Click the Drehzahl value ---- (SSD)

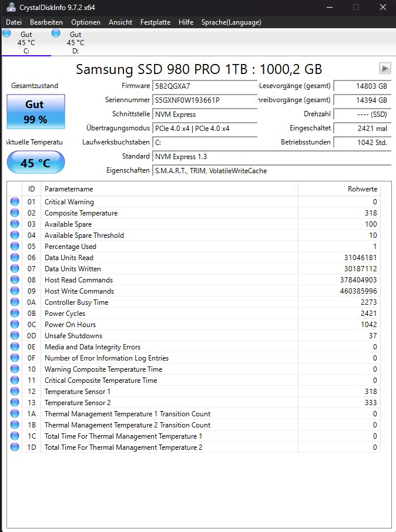(x=362, y=115)
